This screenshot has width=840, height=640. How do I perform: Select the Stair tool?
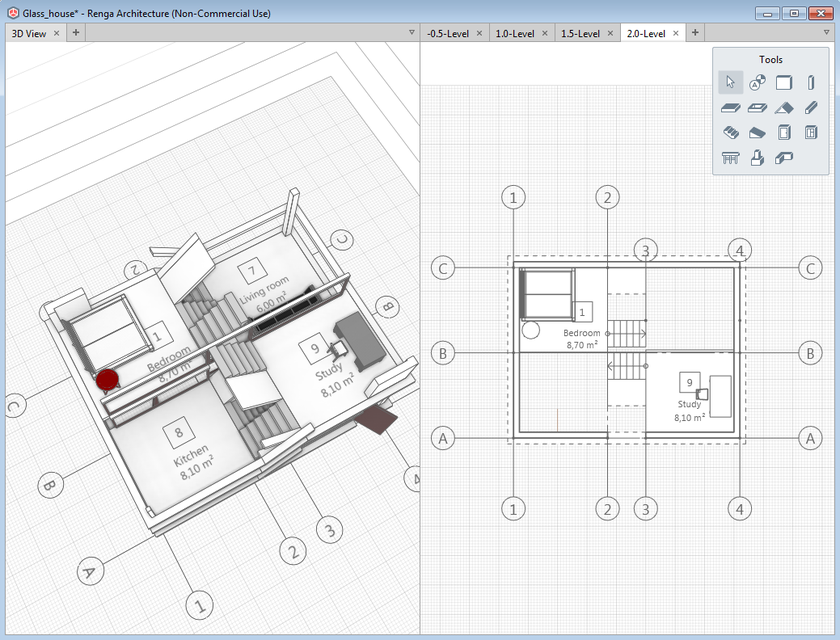(731, 132)
